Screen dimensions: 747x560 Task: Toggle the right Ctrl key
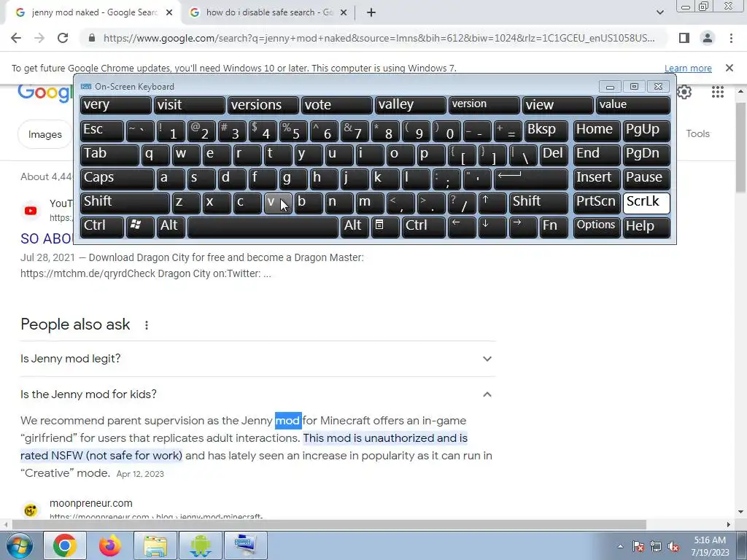[x=424, y=227]
